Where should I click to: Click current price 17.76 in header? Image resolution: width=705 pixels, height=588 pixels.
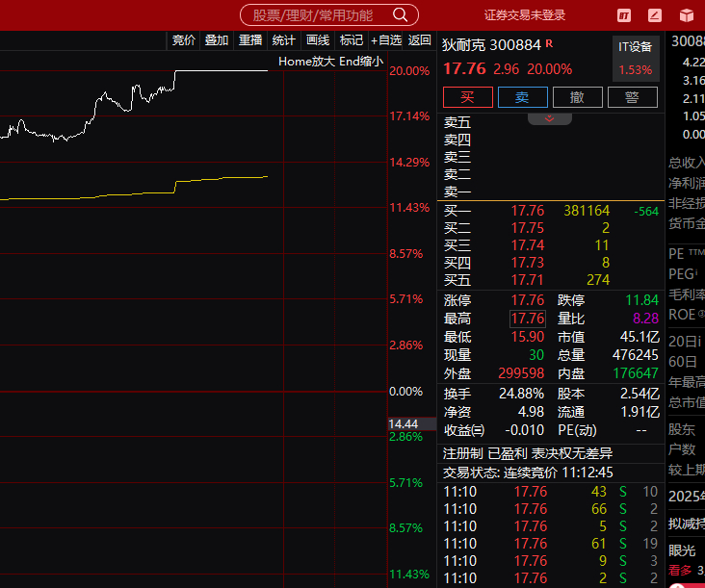(464, 68)
